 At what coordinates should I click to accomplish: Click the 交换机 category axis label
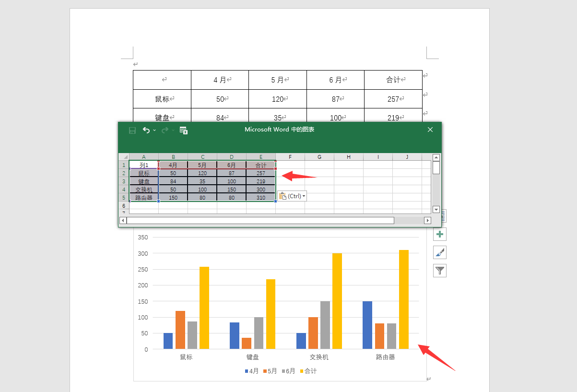click(x=319, y=357)
